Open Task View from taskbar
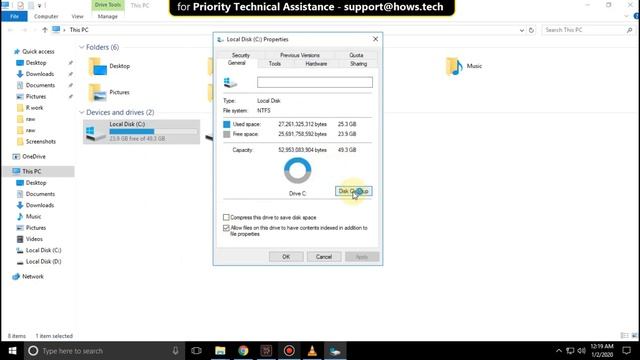640x360 pixels. coord(196,351)
